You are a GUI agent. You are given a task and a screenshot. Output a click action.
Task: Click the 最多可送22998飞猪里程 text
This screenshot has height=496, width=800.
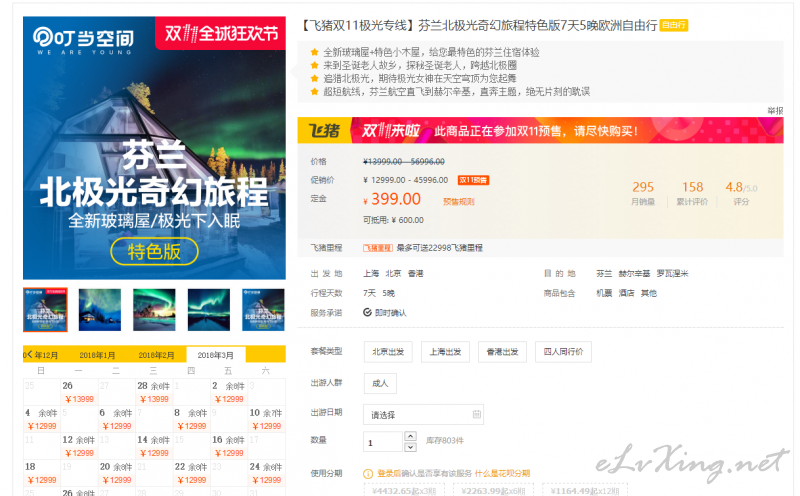[439, 248]
